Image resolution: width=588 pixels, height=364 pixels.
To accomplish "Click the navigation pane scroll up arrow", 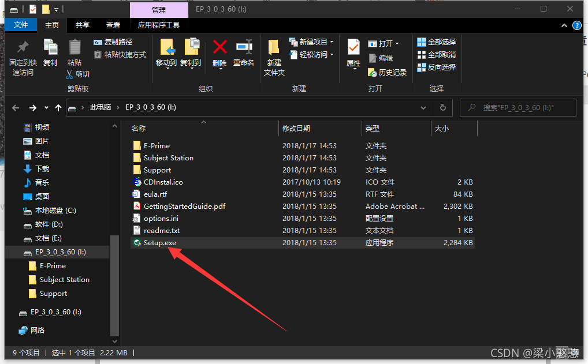I will point(115,126).
